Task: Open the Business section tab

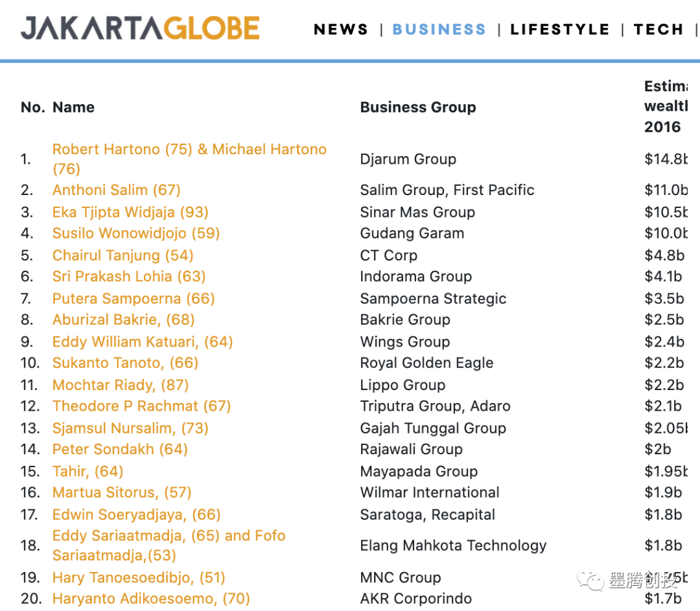Action: tap(439, 30)
